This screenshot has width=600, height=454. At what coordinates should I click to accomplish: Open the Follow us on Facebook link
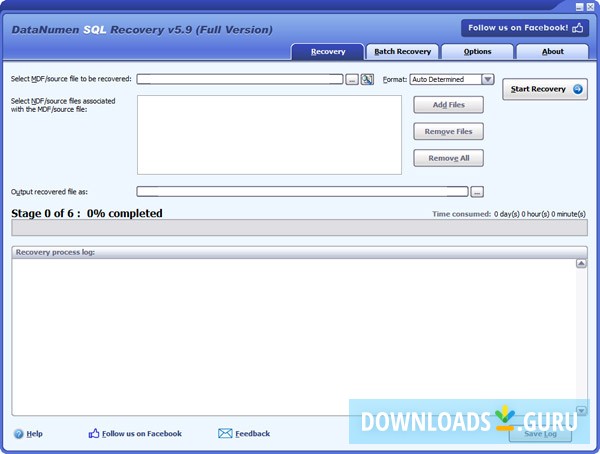tap(142, 434)
